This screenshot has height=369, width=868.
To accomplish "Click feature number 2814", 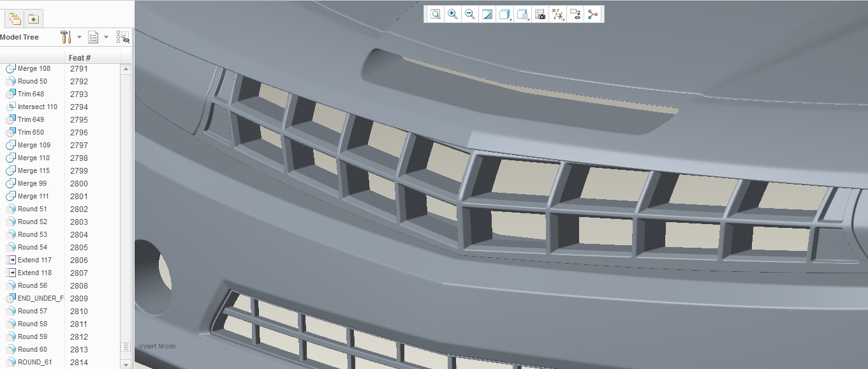I will point(79,363).
